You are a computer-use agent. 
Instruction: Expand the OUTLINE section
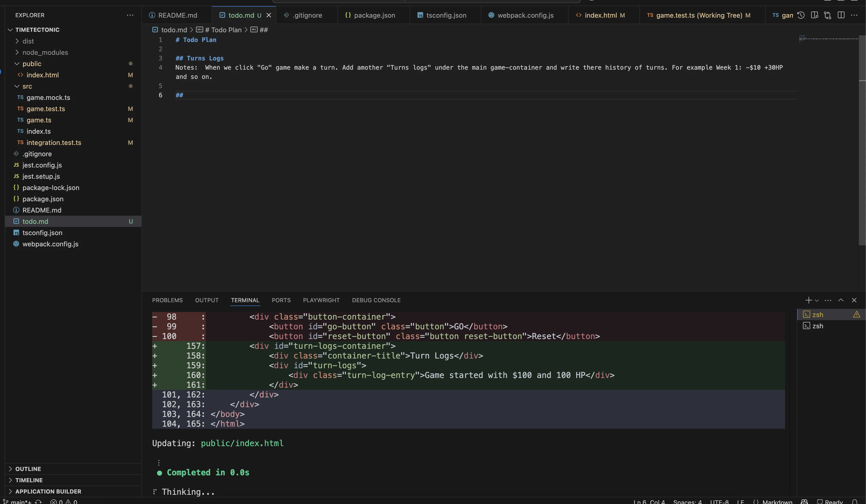pos(28,469)
